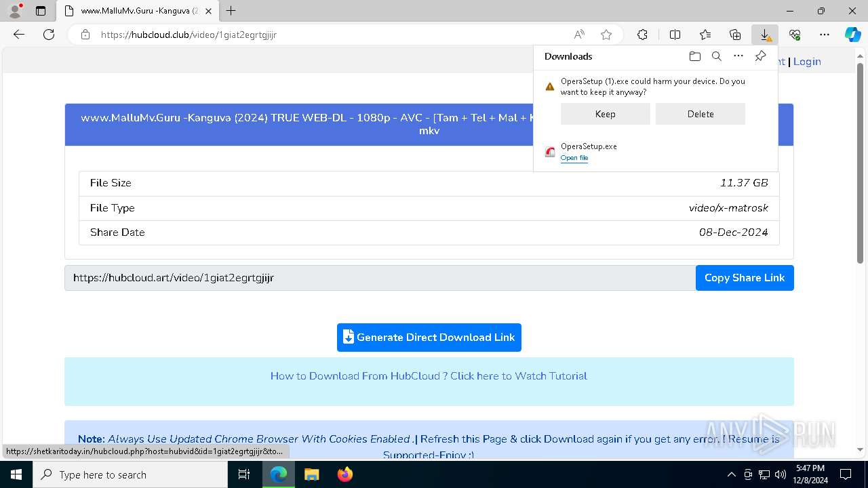868x488 pixels.
Task: Open network settings tray icon
Action: coord(764,474)
